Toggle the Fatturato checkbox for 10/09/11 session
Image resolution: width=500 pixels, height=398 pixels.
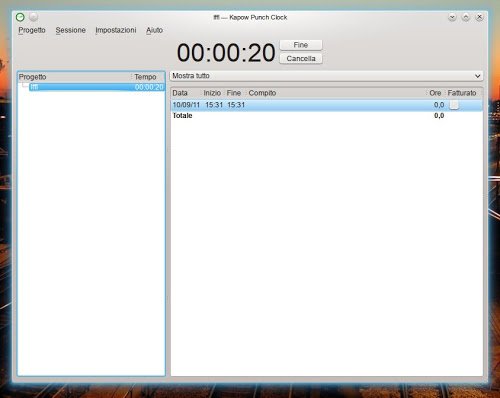(x=454, y=105)
